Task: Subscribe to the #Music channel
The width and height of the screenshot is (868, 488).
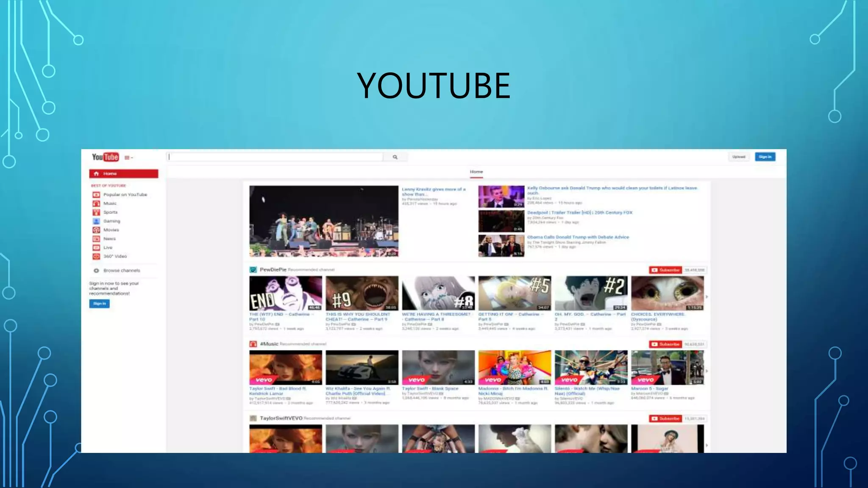Action: [x=665, y=344]
